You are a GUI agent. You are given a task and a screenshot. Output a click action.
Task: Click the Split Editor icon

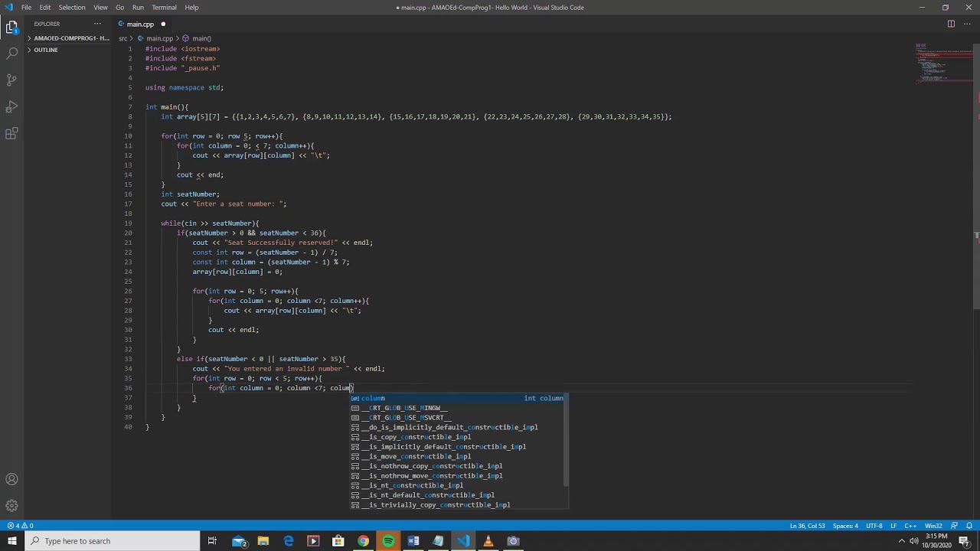(x=951, y=24)
